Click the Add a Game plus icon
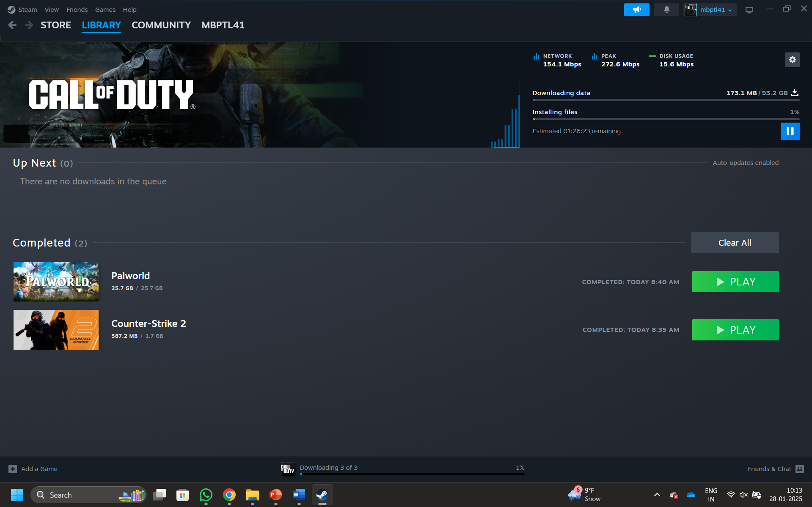The image size is (812, 507). pyautogui.click(x=13, y=469)
